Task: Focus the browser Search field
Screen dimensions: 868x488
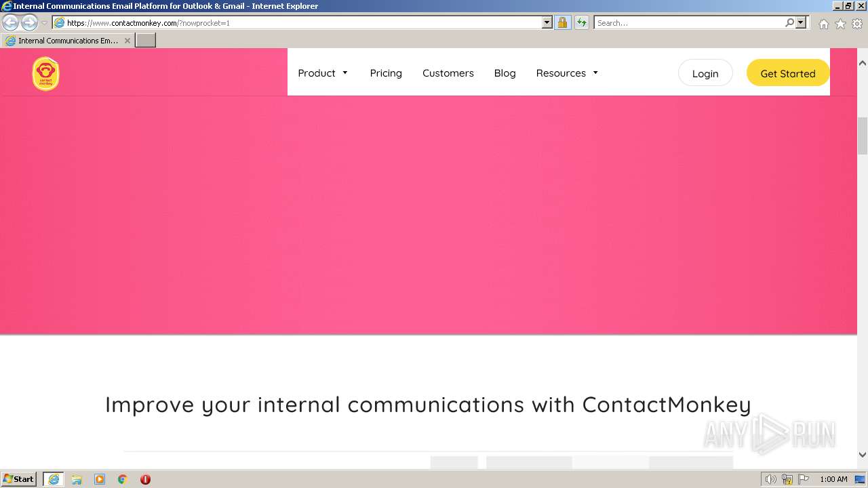Action: [688, 22]
